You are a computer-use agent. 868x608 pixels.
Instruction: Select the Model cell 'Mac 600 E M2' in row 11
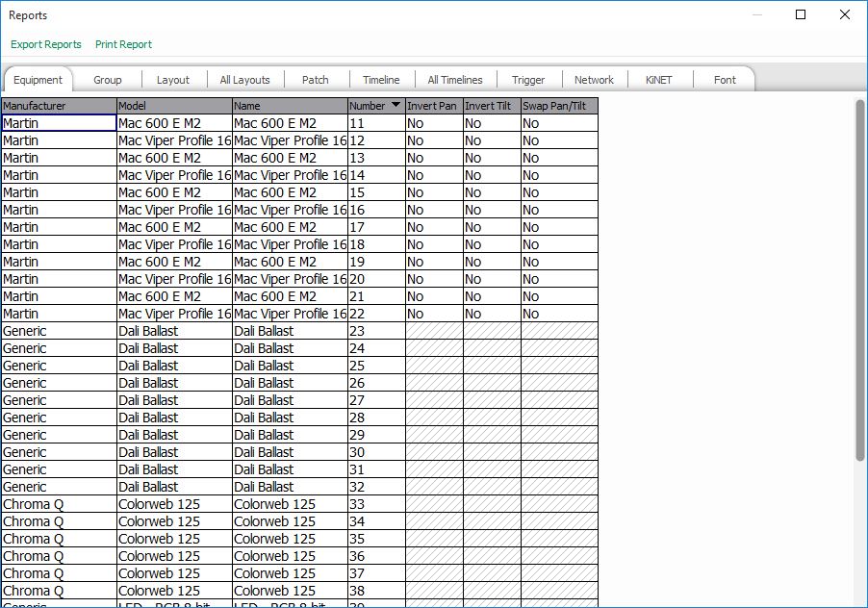tap(174, 123)
